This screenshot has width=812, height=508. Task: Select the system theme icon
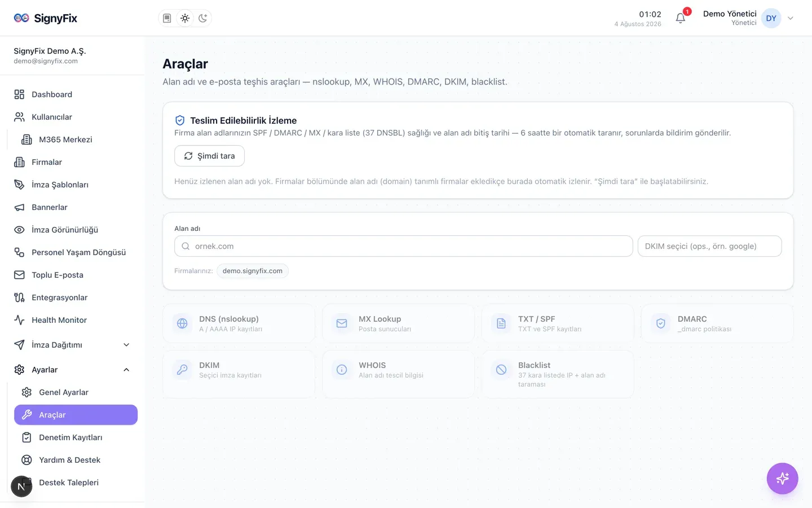coord(167,18)
